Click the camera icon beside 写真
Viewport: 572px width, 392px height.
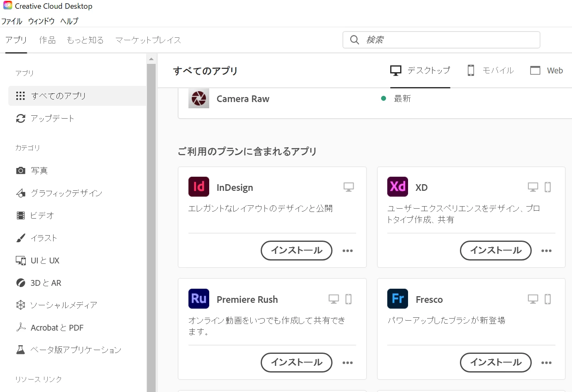click(x=20, y=170)
